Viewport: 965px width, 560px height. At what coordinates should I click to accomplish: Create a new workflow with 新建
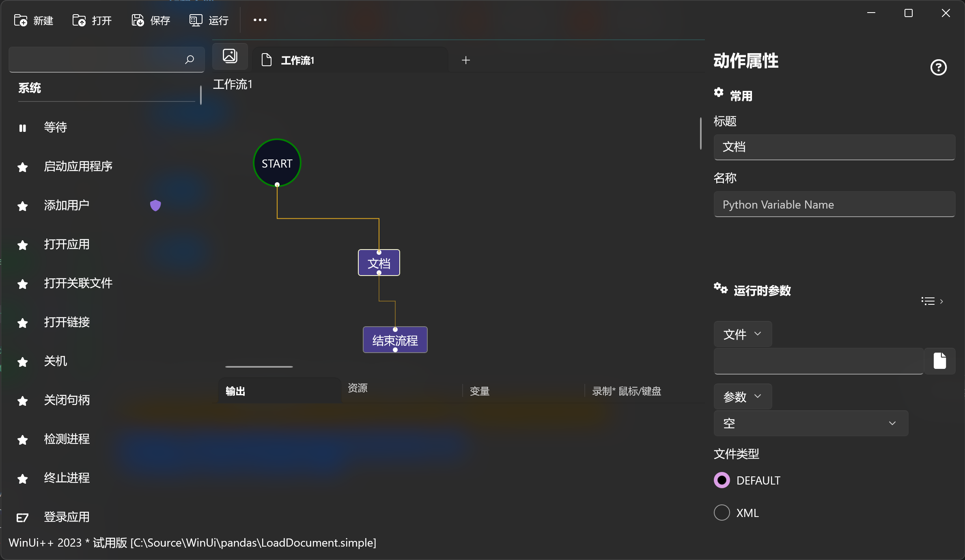click(x=34, y=20)
